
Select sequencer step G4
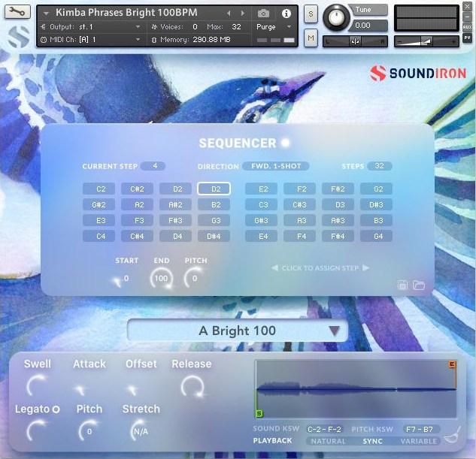coord(376,236)
